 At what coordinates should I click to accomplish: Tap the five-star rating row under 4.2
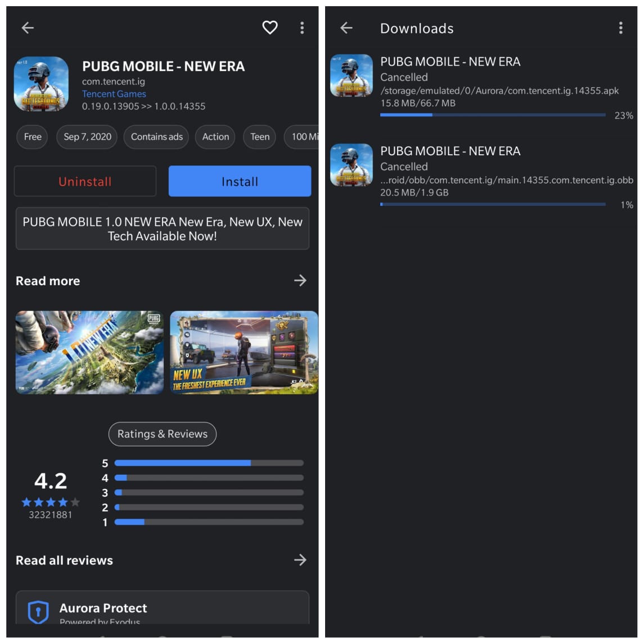(50, 502)
